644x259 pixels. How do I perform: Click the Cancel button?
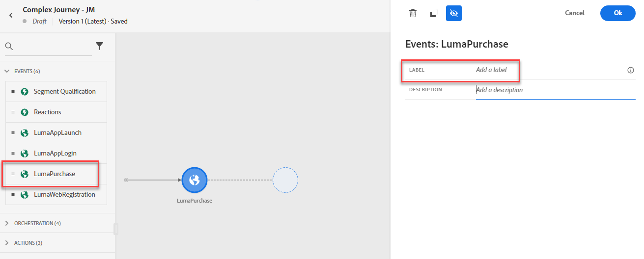[x=575, y=13]
